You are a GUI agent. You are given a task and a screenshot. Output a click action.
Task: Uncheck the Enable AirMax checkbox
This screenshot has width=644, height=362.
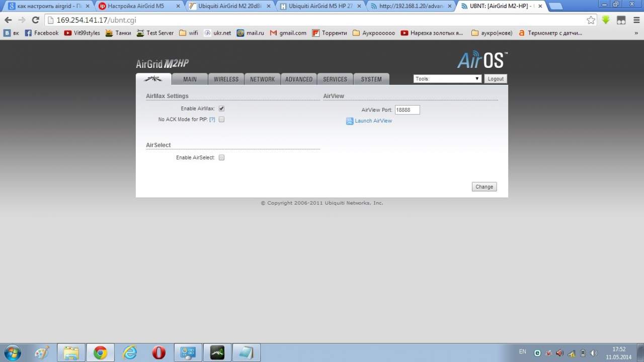221,109
